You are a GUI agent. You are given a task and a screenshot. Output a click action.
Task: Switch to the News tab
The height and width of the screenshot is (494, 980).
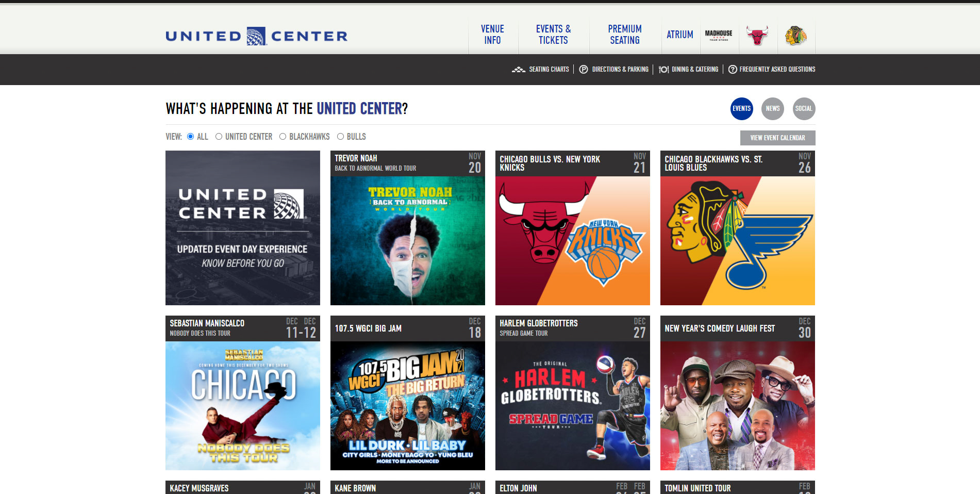pyautogui.click(x=773, y=109)
